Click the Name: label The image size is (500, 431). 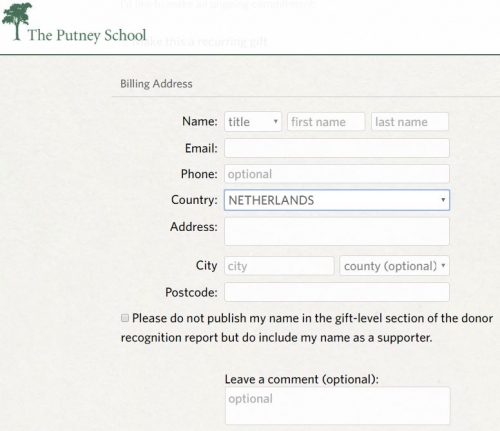tap(200, 121)
